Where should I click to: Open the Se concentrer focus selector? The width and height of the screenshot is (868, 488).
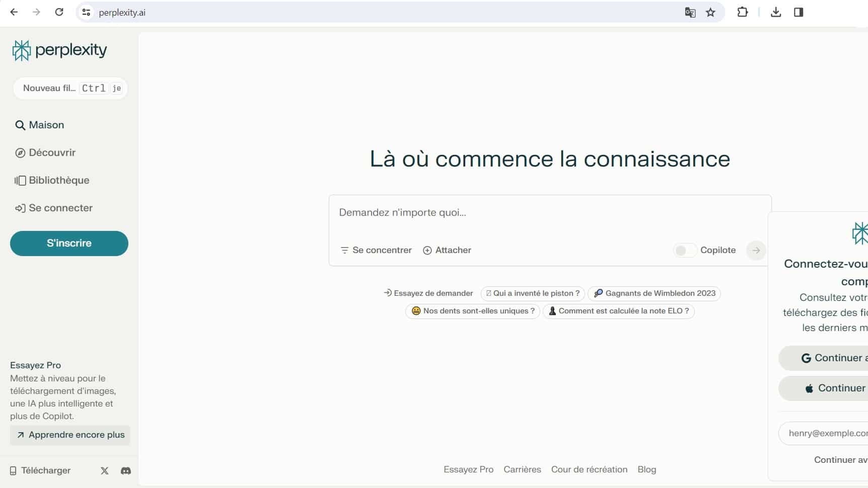376,251
